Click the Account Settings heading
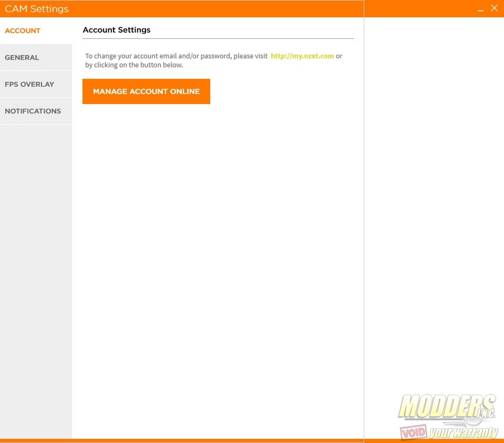This screenshot has height=443, width=504. tap(116, 30)
